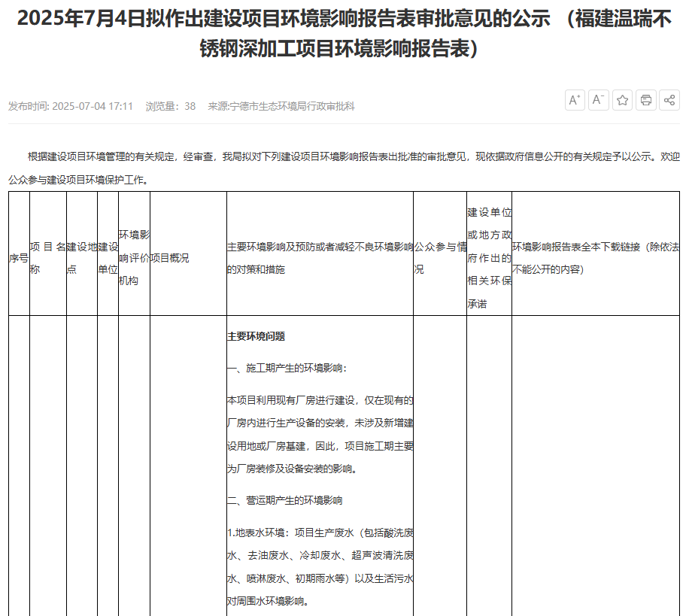Click the 一、施工期产生的环境影响 line
Image resolution: width=686 pixels, height=616 pixels.
click(x=287, y=368)
